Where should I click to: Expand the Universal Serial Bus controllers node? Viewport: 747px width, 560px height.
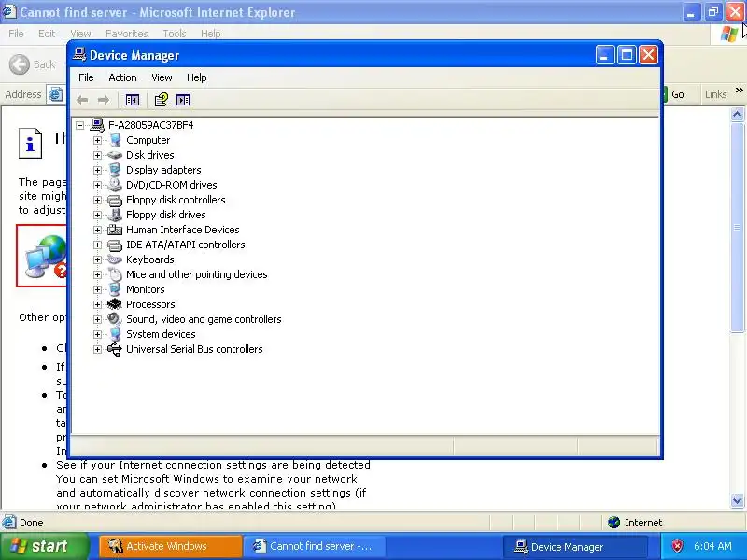click(98, 349)
